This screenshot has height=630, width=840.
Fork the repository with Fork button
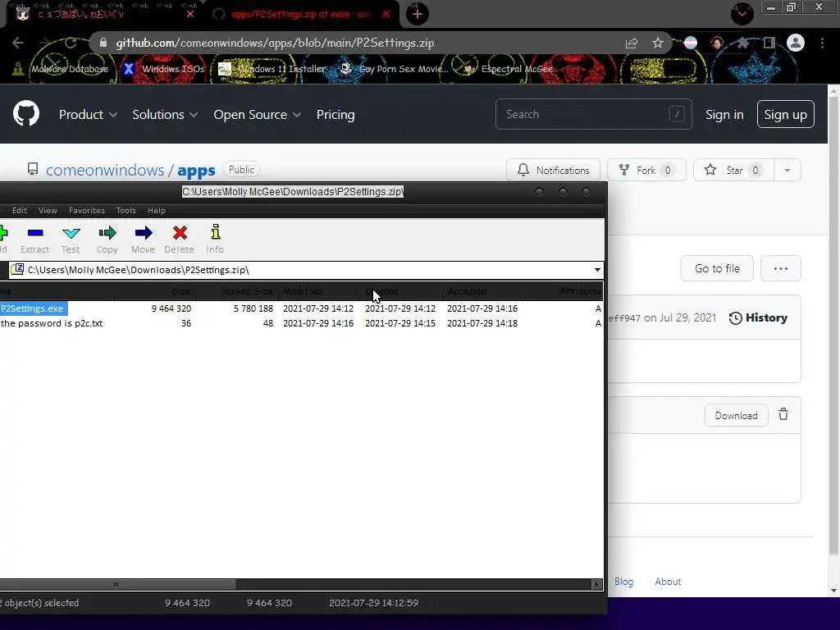(x=646, y=171)
